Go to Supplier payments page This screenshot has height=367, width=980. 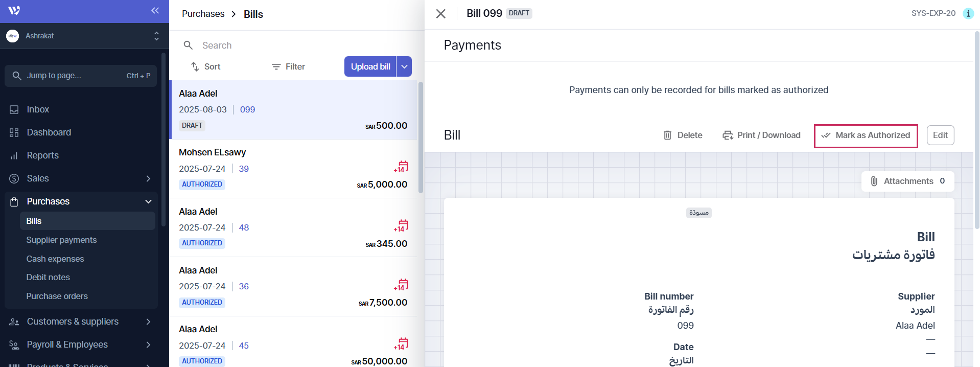coord(61,240)
